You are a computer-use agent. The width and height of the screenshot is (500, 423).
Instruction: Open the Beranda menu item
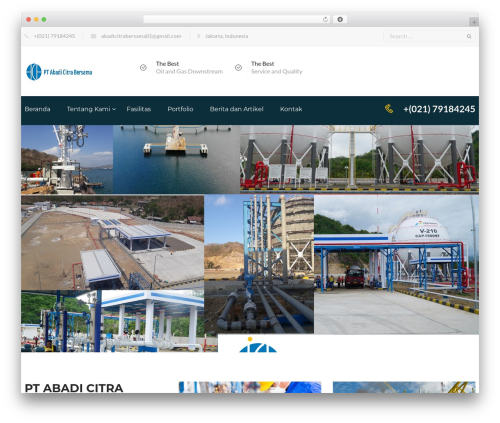click(x=37, y=109)
